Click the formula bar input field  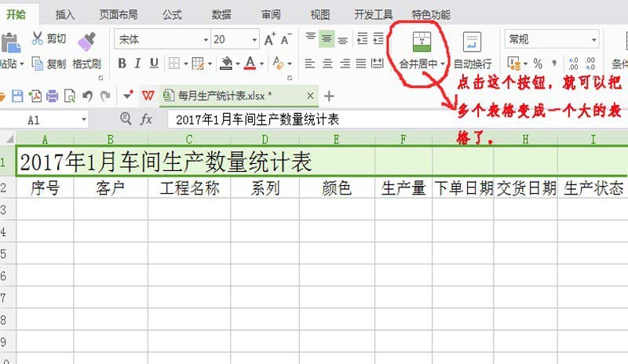398,119
